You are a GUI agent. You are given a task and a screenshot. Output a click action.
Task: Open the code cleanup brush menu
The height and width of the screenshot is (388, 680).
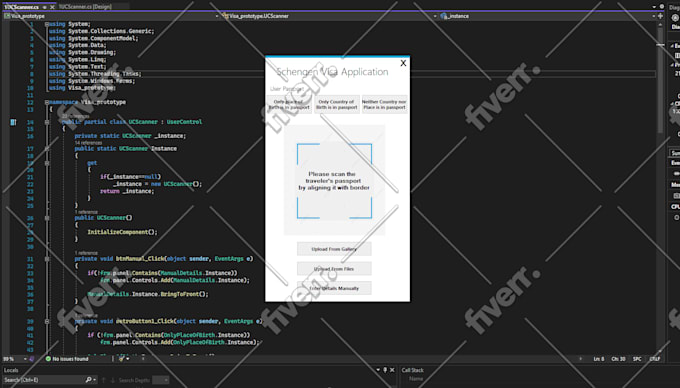click(x=124, y=359)
